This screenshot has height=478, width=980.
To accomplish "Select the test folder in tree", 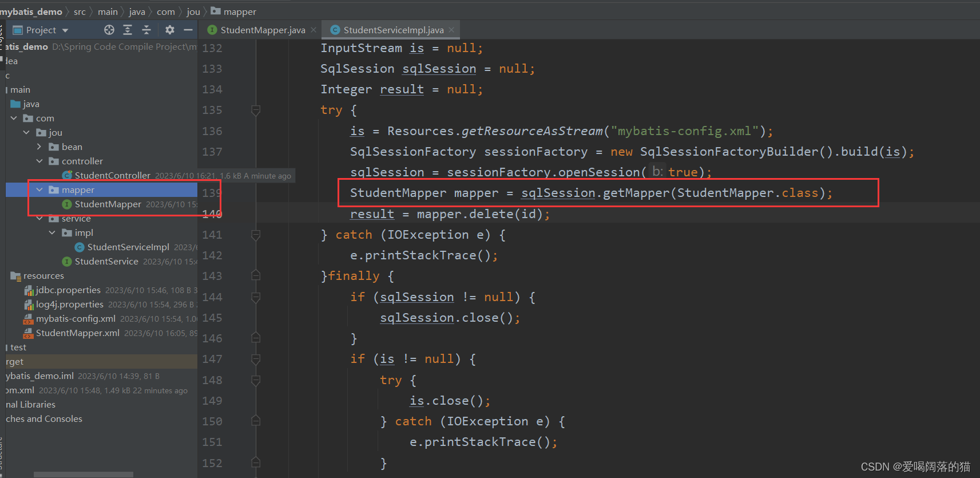I will [18, 347].
